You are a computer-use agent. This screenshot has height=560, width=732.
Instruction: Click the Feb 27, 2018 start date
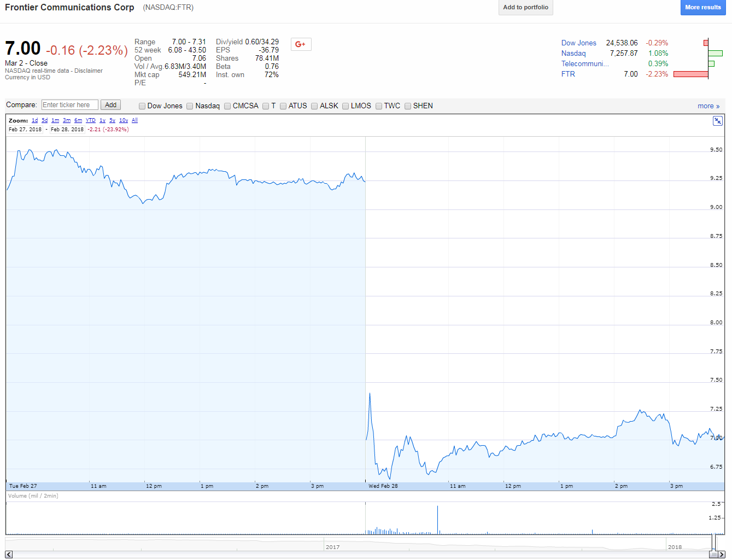25,130
